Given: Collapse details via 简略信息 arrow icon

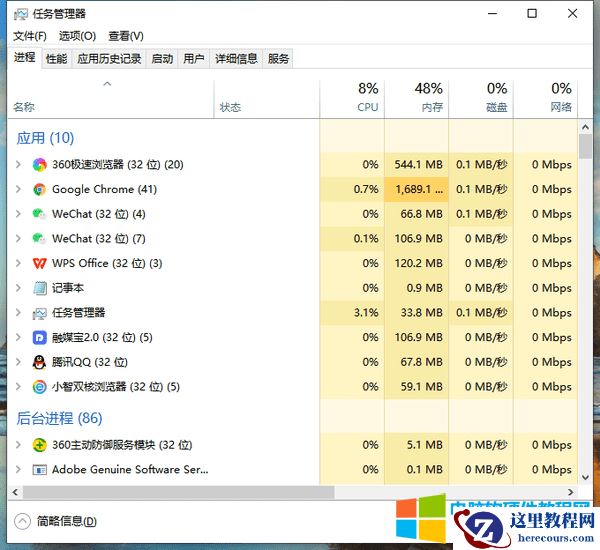Looking at the screenshot, I should [x=22, y=521].
